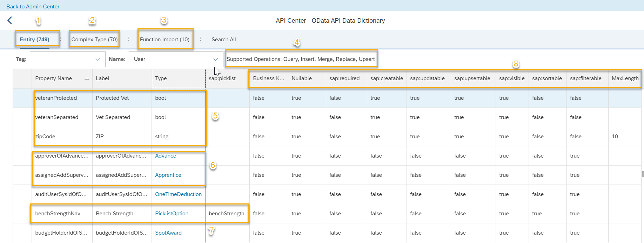
Task: Select the veteranProtected property cell
Action: tap(62, 98)
